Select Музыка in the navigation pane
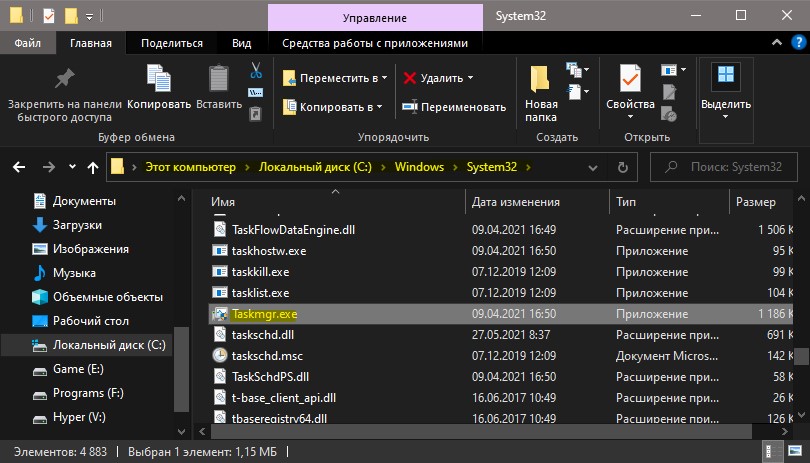Screen dimensions: 810x463 [74, 273]
